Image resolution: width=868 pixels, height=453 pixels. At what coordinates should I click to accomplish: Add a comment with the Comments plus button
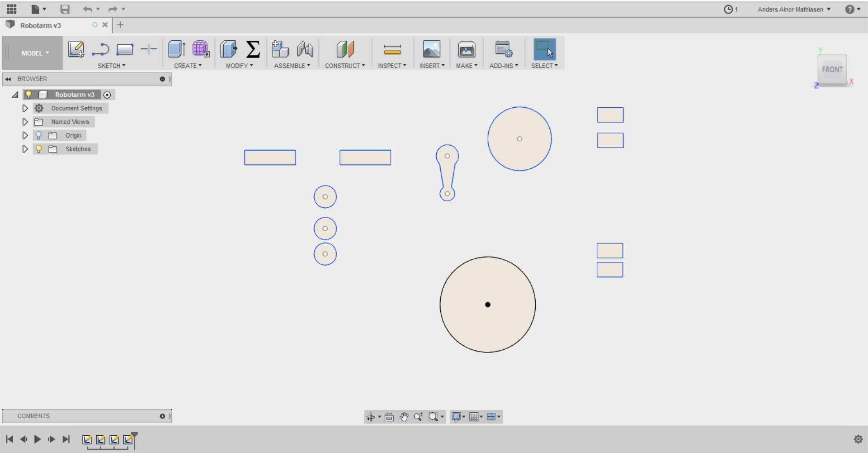(162, 416)
